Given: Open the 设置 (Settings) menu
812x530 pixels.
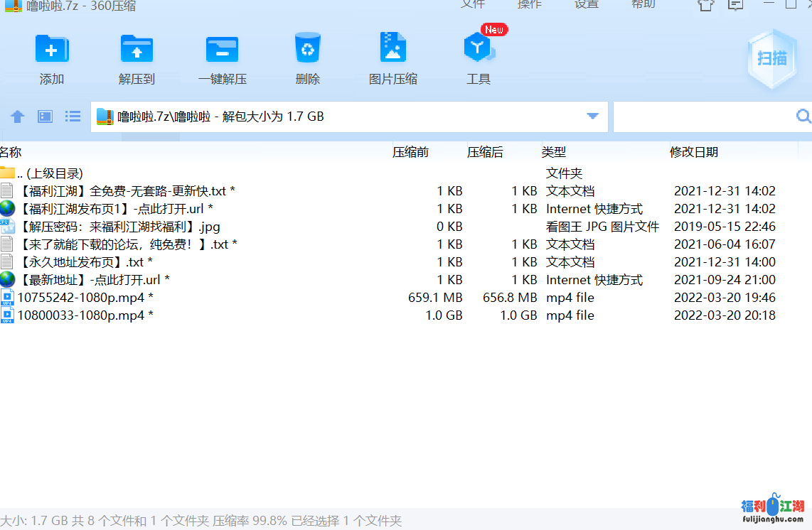Looking at the screenshot, I should (586, 5).
